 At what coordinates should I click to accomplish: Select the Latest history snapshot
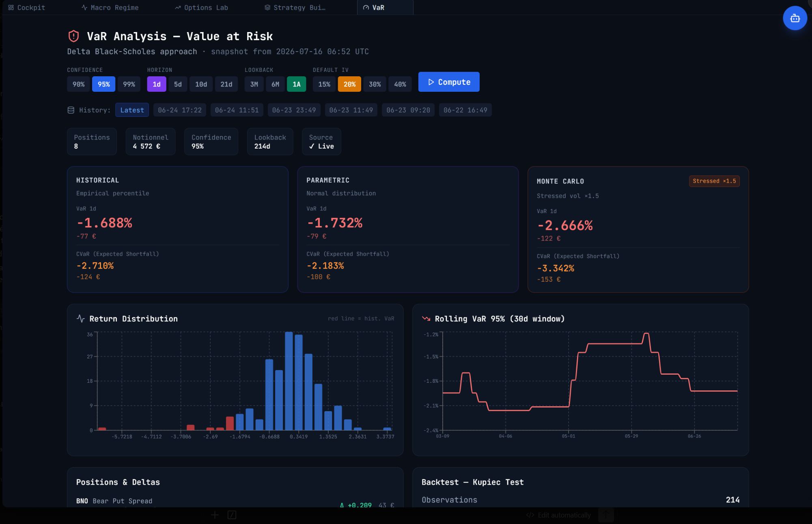point(132,110)
